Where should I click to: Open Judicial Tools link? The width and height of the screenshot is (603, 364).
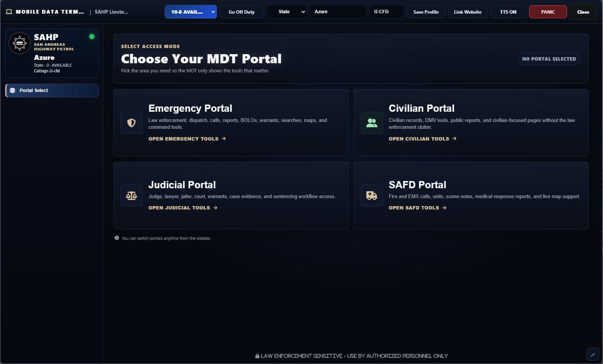pyautogui.click(x=183, y=208)
